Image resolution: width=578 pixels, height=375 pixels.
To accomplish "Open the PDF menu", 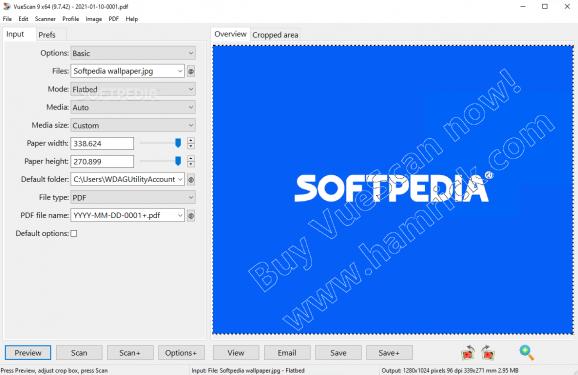I will click(114, 19).
